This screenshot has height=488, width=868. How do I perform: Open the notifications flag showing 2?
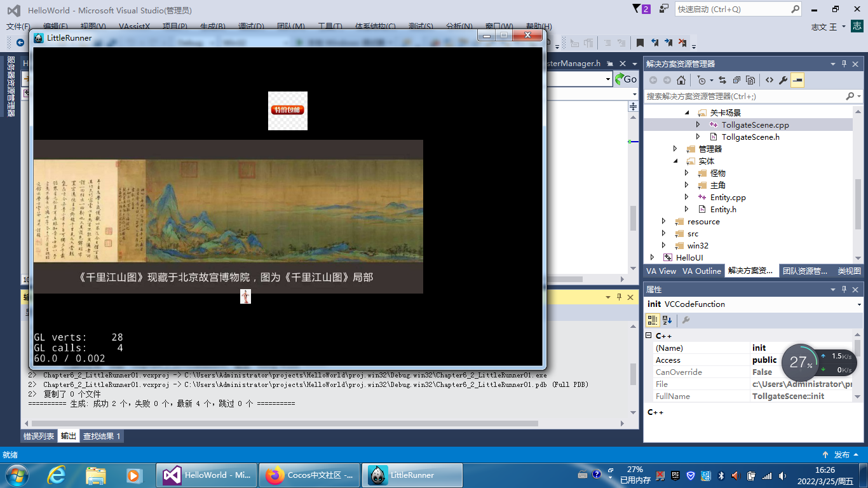point(642,9)
